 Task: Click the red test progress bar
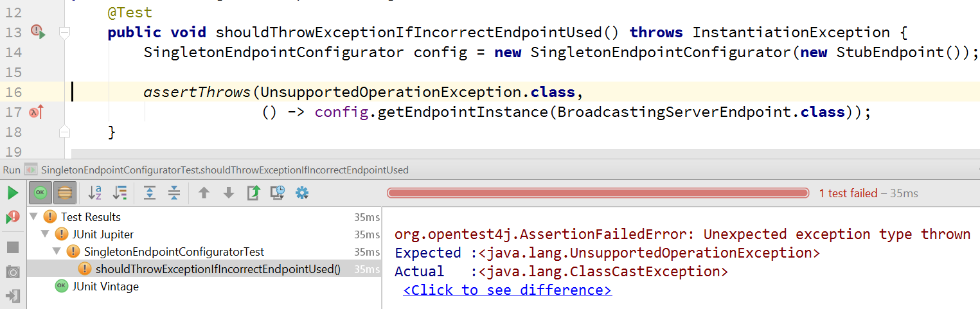[x=598, y=193]
